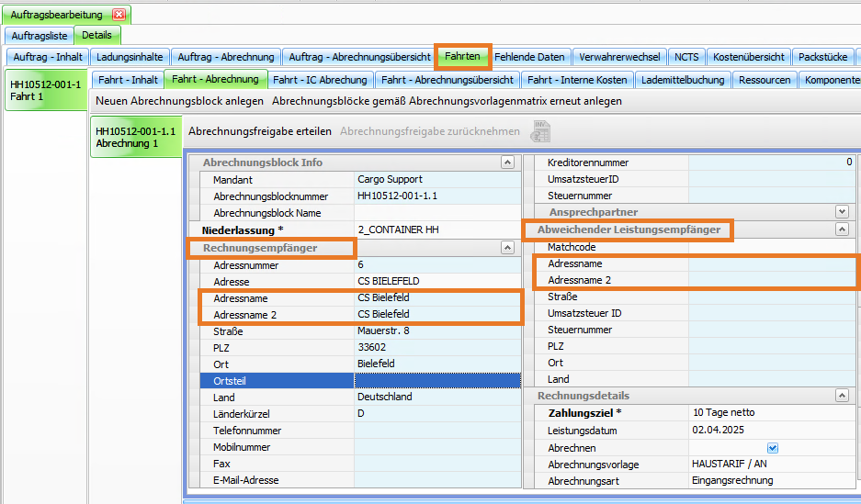The width and height of the screenshot is (861, 504).
Task: Collapse the Rechnungsempfänger section
Action: click(507, 248)
